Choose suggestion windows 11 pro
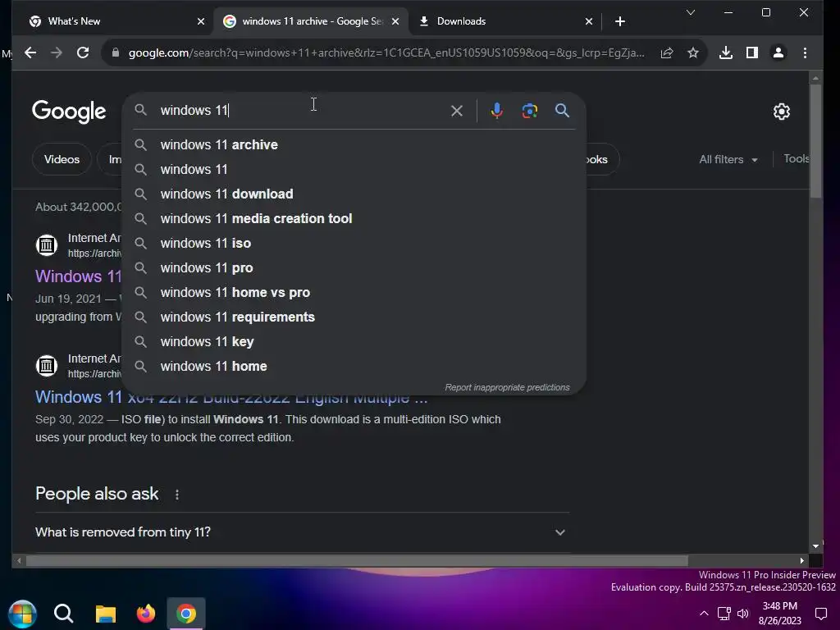This screenshot has height=630, width=840. 354,268
